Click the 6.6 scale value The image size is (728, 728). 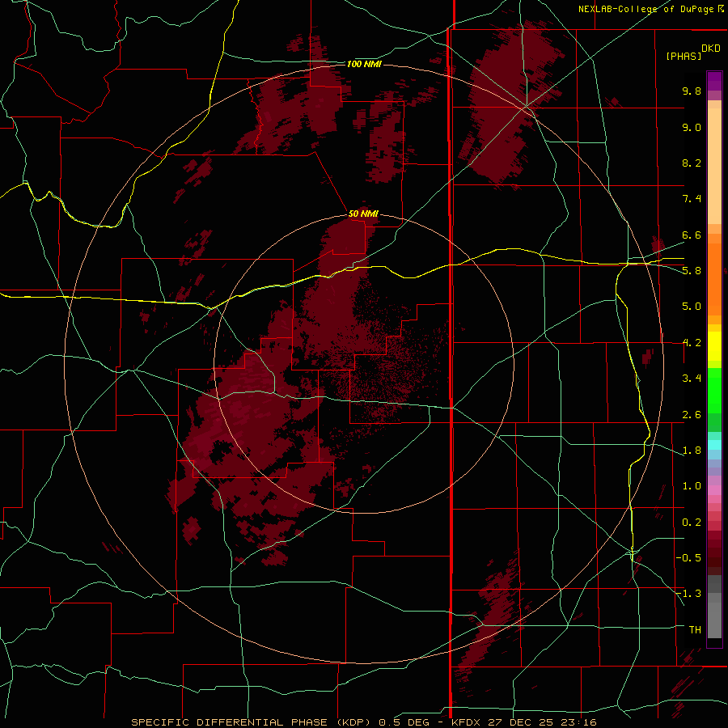click(x=692, y=235)
